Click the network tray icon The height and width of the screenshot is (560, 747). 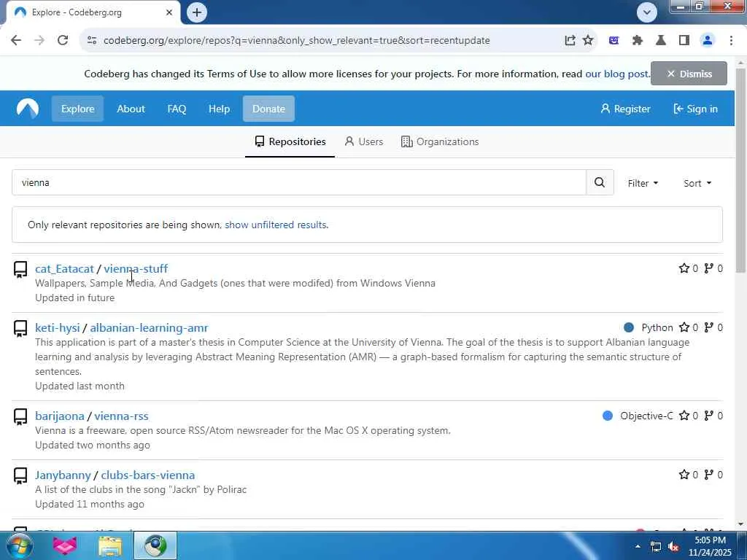coord(656,547)
